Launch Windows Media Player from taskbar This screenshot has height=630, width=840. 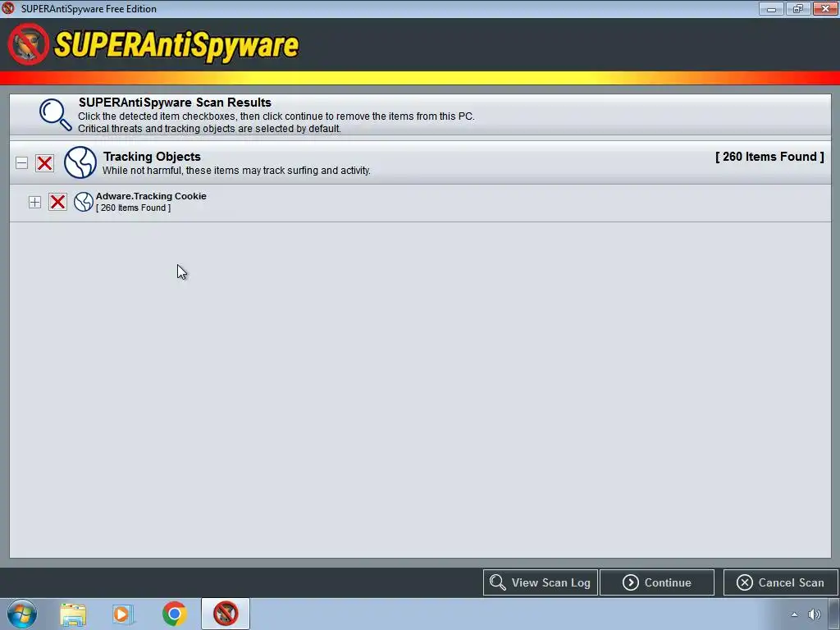122,614
